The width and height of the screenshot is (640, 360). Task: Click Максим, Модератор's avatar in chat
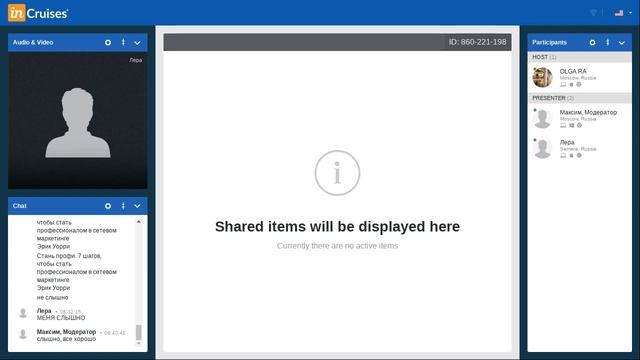click(x=23, y=334)
